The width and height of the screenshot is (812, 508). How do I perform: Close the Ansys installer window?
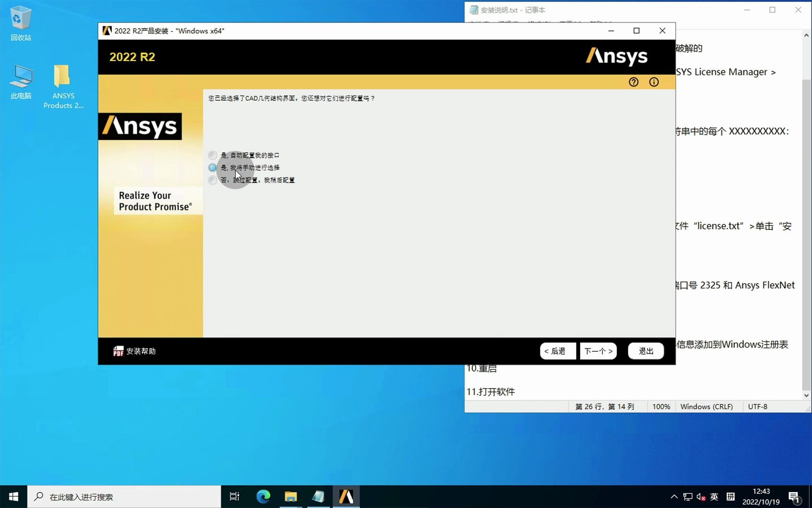coord(663,31)
